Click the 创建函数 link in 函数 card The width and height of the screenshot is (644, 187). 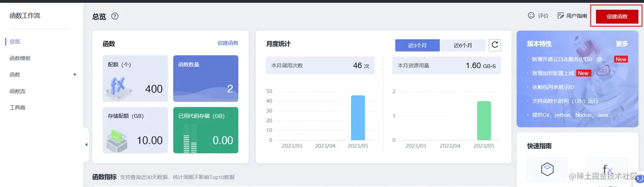tap(228, 43)
